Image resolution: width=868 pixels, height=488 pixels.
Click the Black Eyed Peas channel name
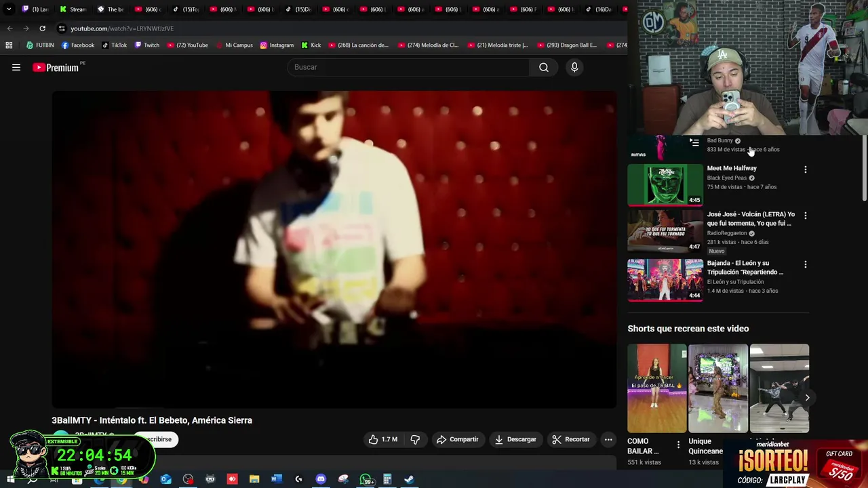pyautogui.click(x=726, y=178)
